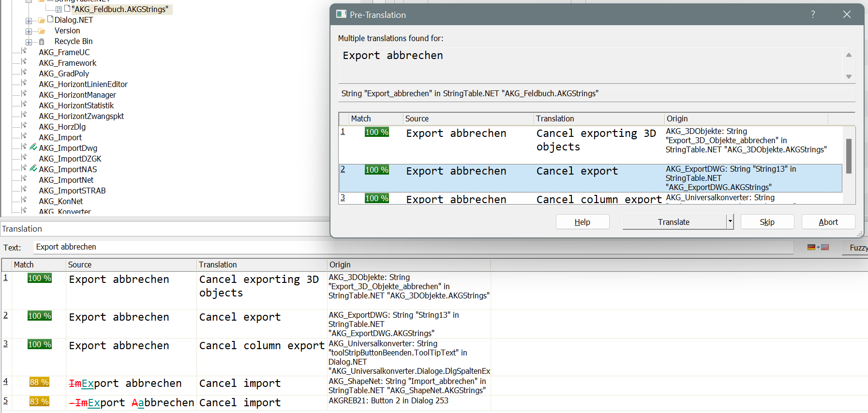The height and width of the screenshot is (413, 868).
Task: Open the Translate button dropdown arrow
Action: [730, 222]
